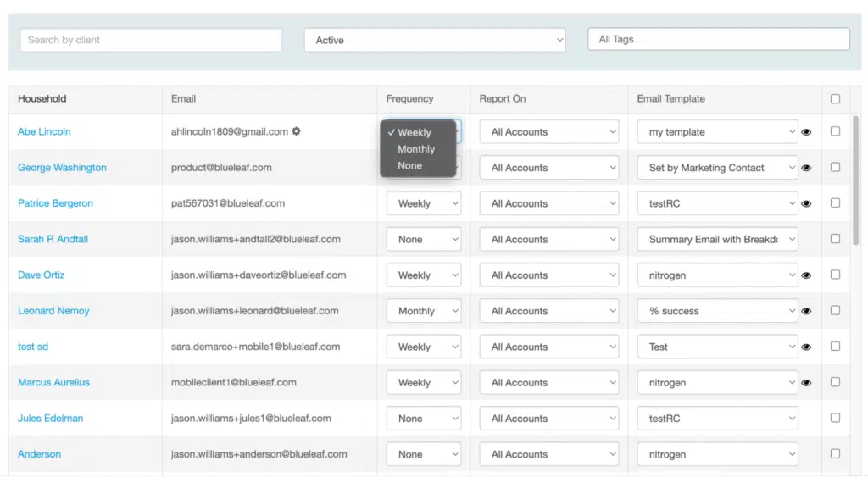Click eye icon in Dave Ortiz row
868x477 pixels.
[x=806, y=275]
